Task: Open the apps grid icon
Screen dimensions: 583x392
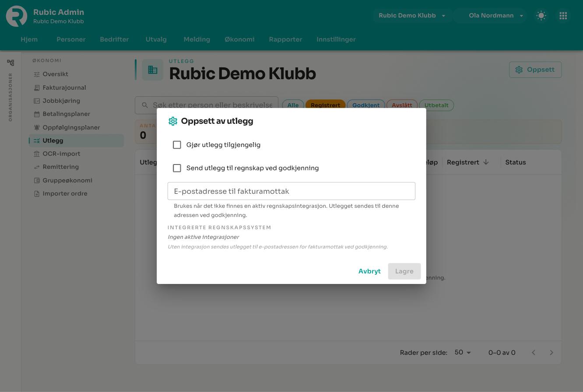Action: coord(563,16)
